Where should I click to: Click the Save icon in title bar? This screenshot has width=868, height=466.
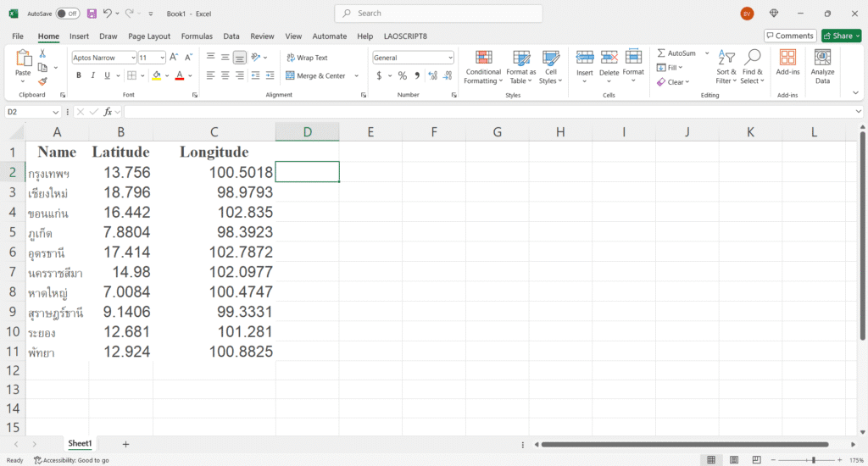coord(92,14)
